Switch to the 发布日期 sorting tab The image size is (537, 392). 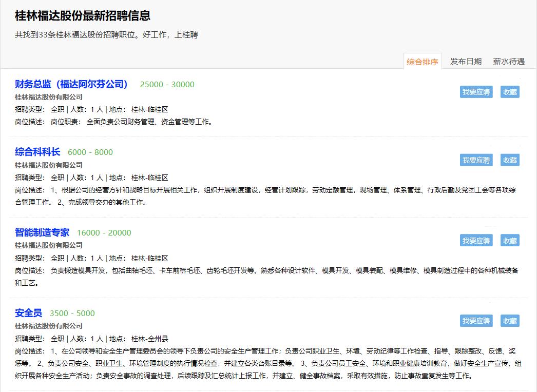(x=466, y=61)
